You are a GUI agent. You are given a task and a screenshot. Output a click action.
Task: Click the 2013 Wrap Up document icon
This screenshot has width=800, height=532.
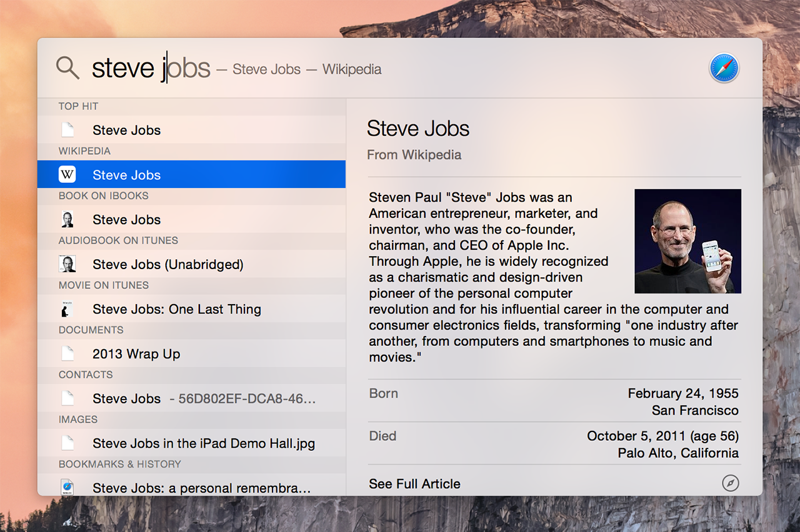(67, 353)
